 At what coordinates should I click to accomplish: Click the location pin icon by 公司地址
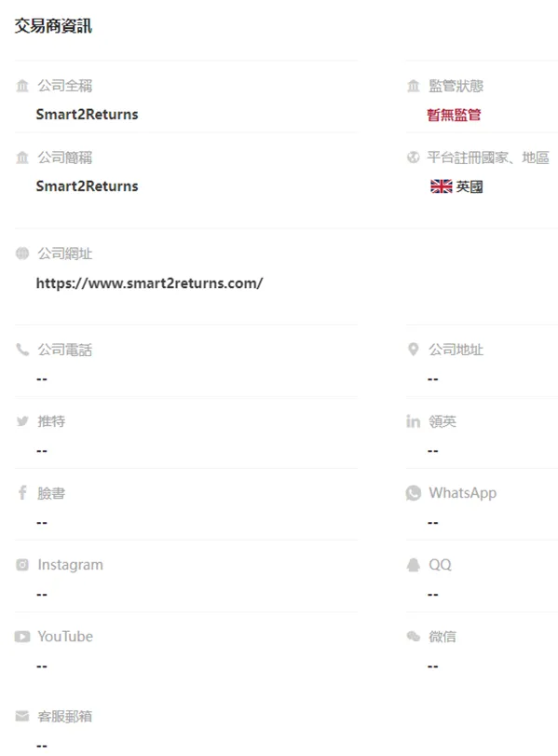(413, 349)
